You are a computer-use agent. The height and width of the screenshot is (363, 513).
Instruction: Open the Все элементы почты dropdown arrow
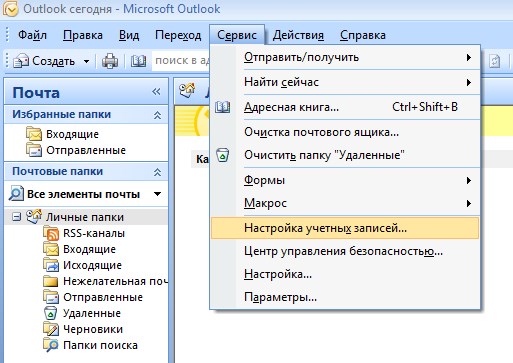tap(157, 194)
